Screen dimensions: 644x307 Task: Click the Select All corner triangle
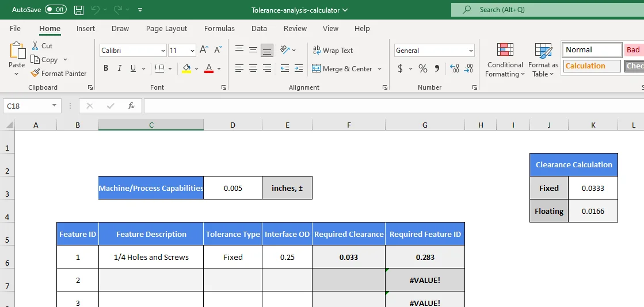pyautogui.click(x=8, y=125)
